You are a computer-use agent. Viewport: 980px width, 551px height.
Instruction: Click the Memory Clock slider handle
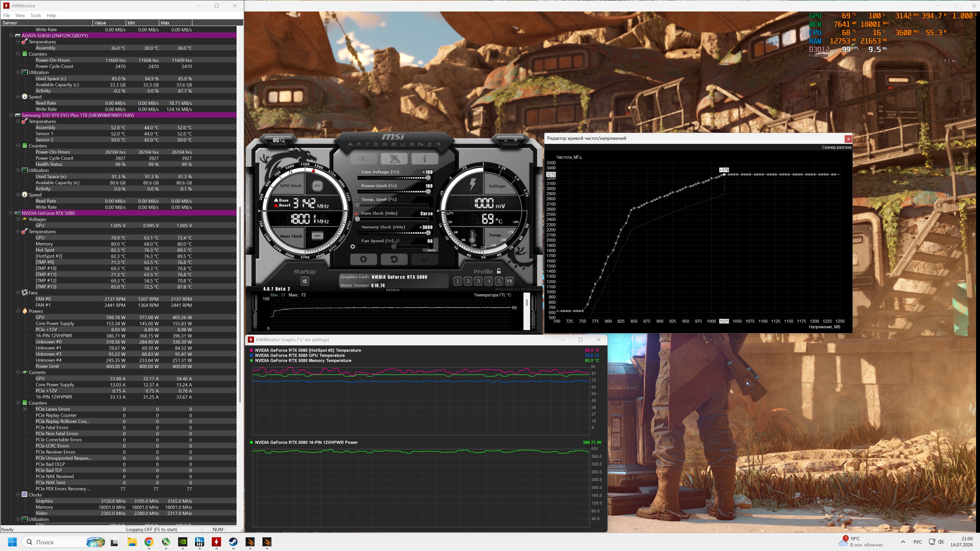[428, 233]
